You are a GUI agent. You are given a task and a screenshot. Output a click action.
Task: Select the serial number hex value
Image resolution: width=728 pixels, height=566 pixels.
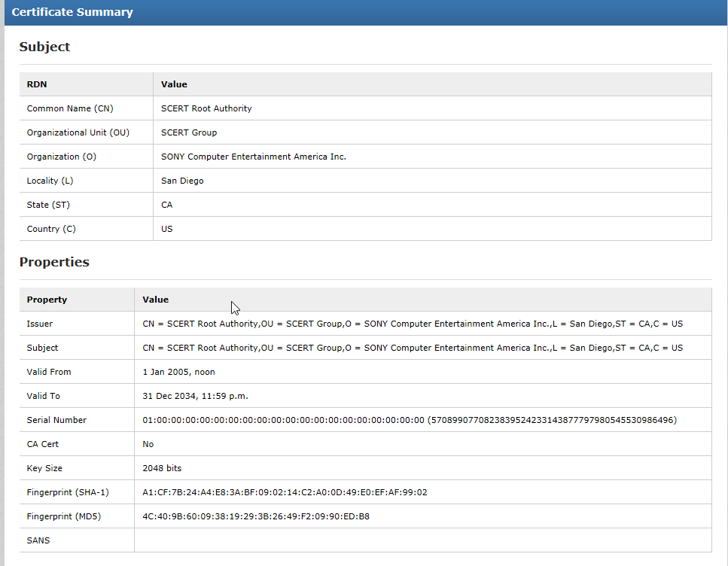(283, 420)
